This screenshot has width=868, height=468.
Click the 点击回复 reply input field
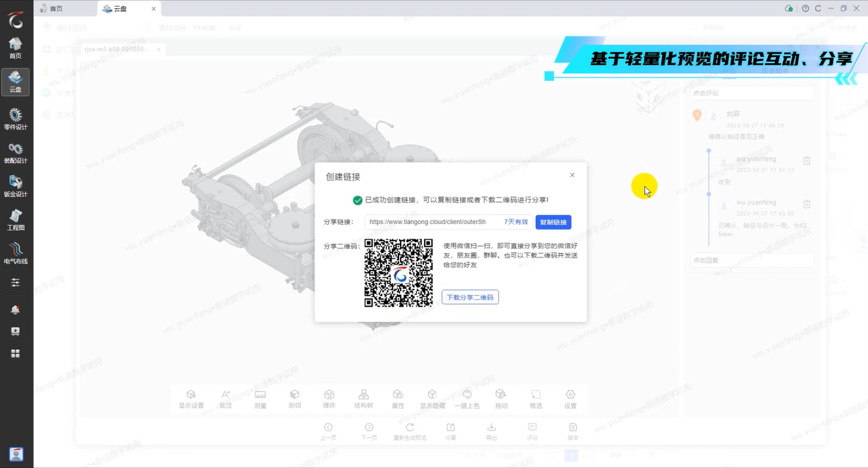[x=751, y=260]
